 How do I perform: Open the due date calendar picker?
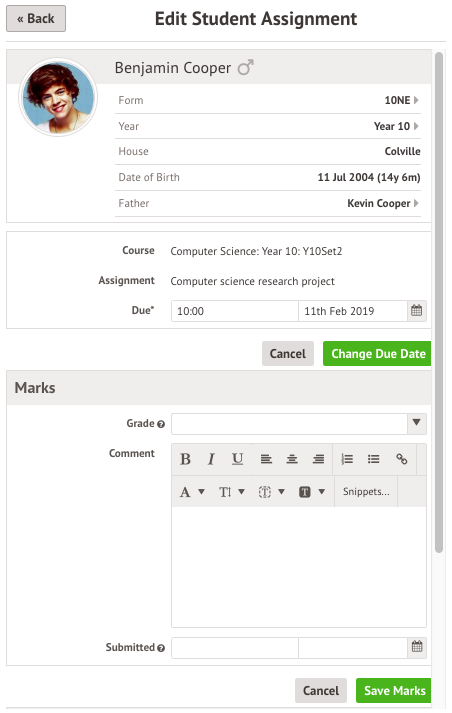tap(417, 311)
